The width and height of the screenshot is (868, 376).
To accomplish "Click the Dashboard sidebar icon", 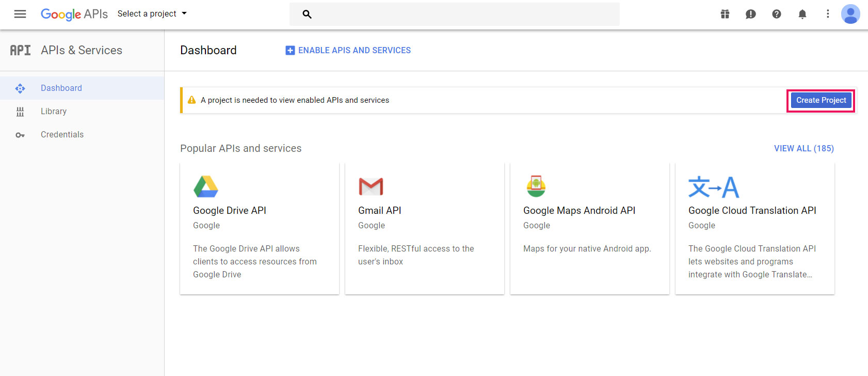I will (x=20, y=88).
